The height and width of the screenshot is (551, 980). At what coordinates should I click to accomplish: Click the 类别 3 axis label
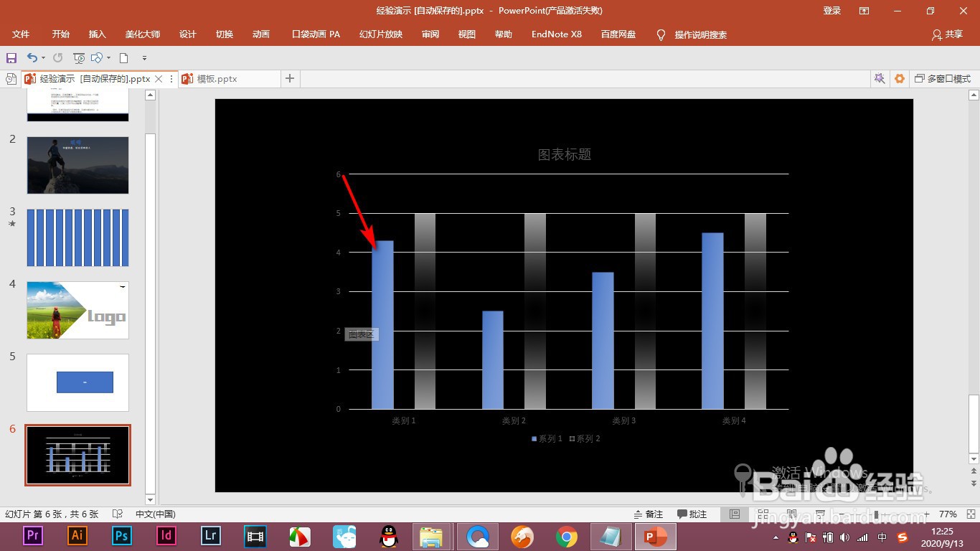[x=624, y=420]
